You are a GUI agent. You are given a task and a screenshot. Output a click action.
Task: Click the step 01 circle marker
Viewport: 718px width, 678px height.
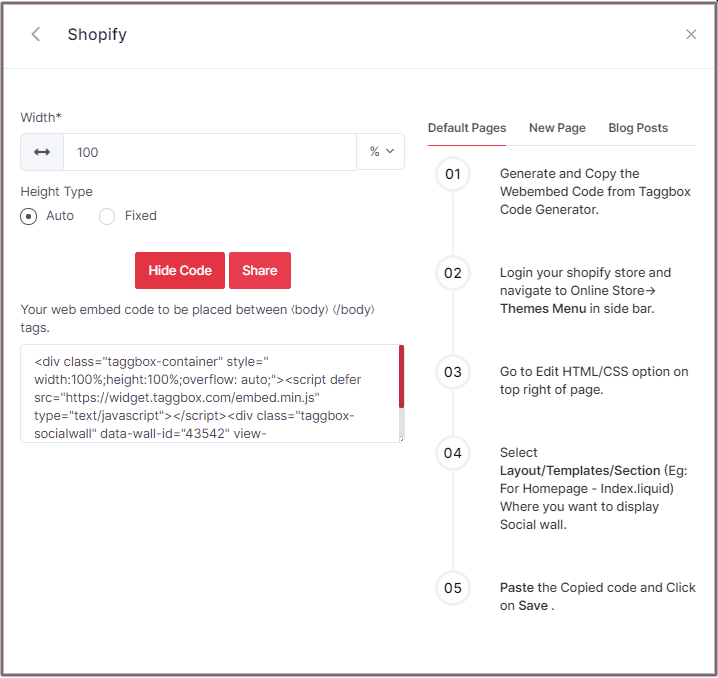(453, 174)
